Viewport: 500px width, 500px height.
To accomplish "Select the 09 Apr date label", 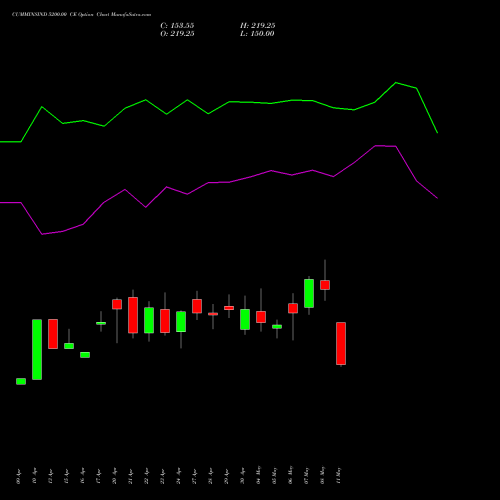I will point(18,477).
